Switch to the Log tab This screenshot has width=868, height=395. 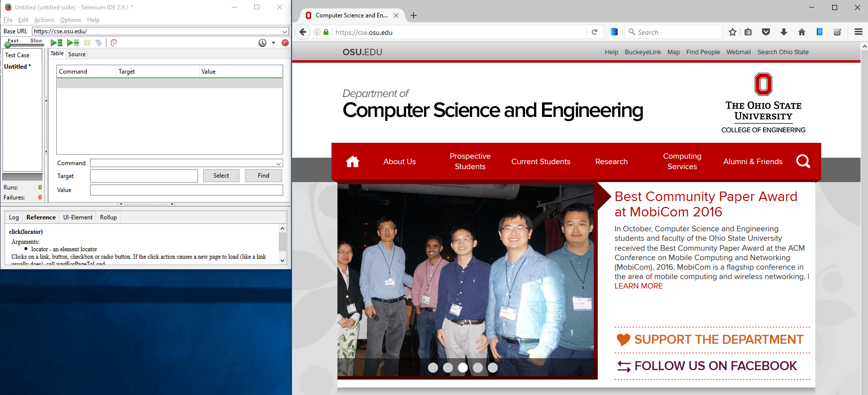tap(14, 217)
